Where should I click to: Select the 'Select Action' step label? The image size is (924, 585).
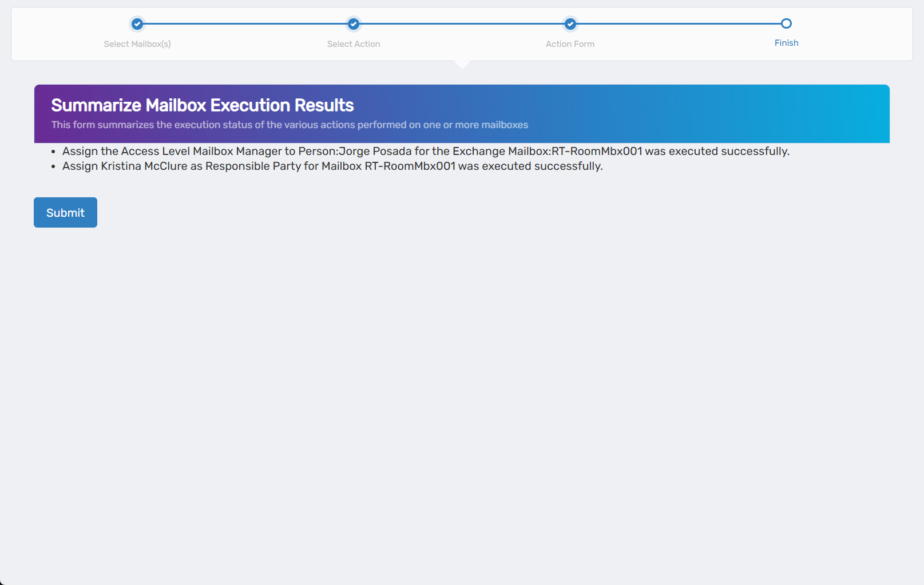pos(353,43)
